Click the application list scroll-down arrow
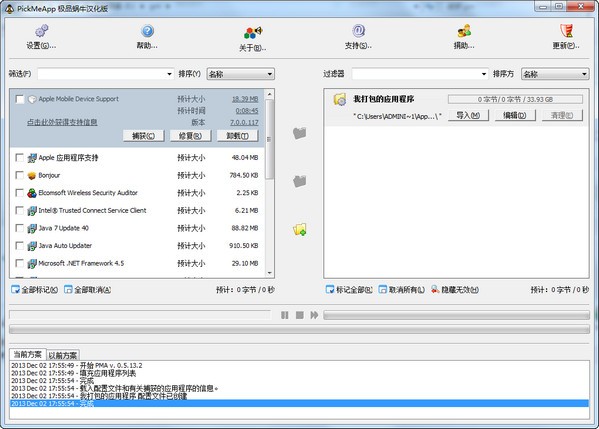The height and width of the screenshot is (429, 599). [x=270, y=273]
